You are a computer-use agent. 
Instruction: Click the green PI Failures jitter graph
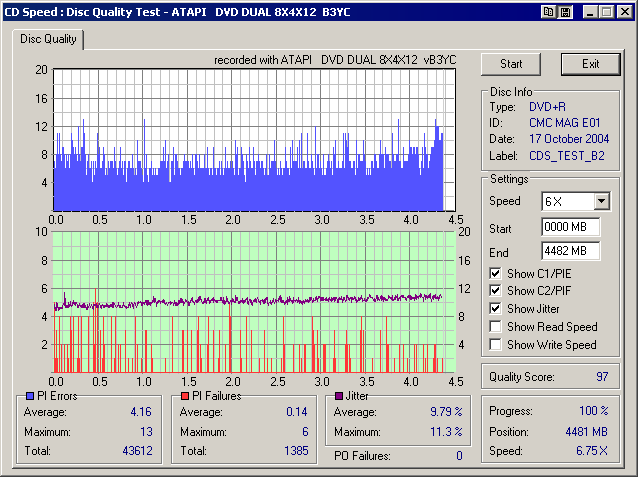point(251,300)
